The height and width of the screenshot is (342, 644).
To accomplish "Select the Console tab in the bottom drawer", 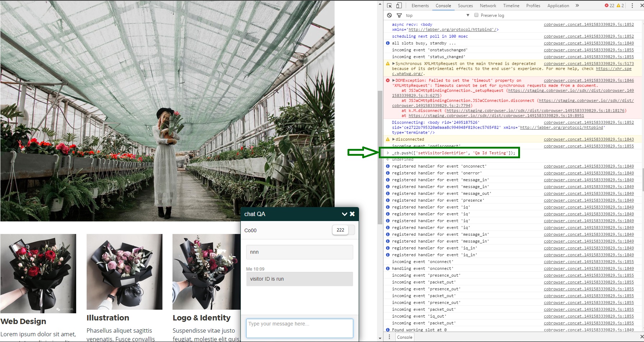I will coord(405,337).
